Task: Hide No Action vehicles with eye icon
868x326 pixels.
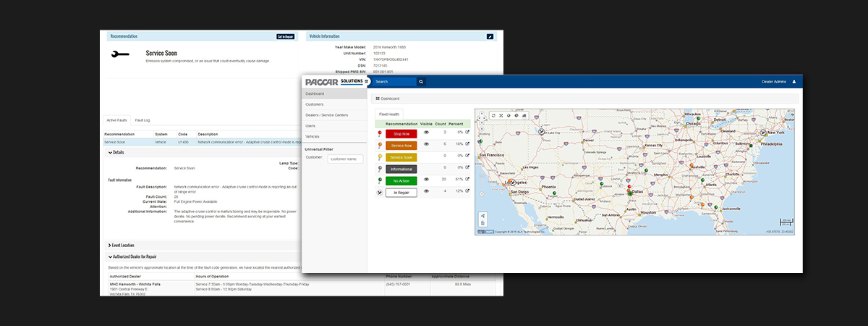Action: (x=427, y=179)
